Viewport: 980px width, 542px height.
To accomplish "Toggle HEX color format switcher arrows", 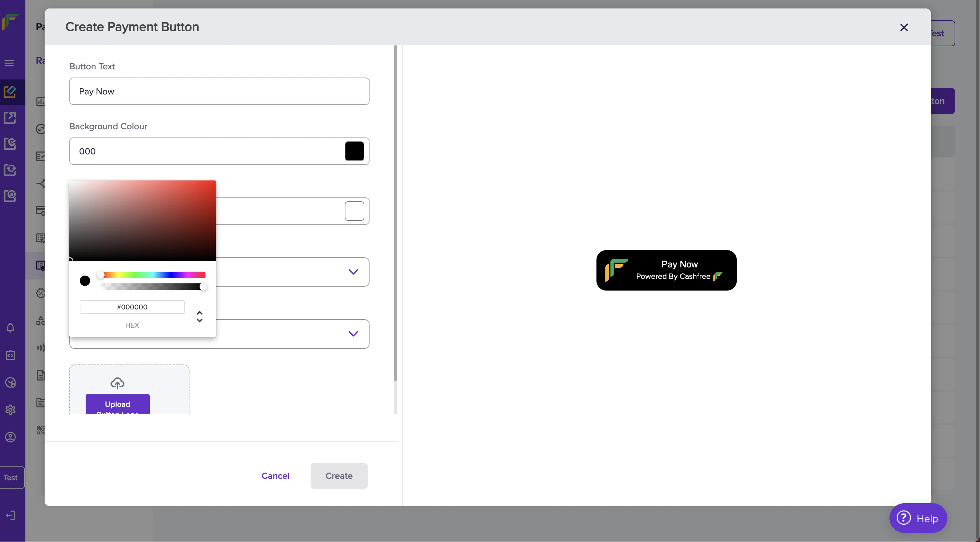I will [199, 316].
